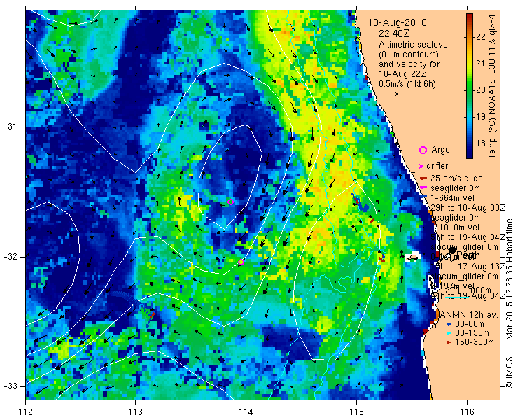Click the blue glider track near 115E

tap(360, 203)
